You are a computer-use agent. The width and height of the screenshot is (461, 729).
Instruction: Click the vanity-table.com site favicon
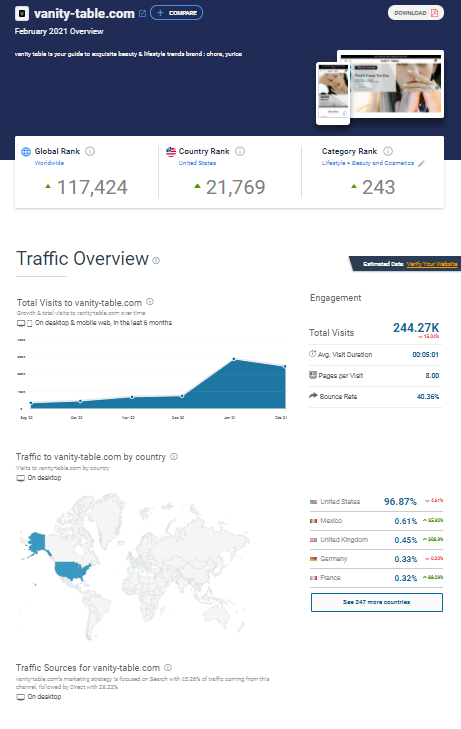22,13
